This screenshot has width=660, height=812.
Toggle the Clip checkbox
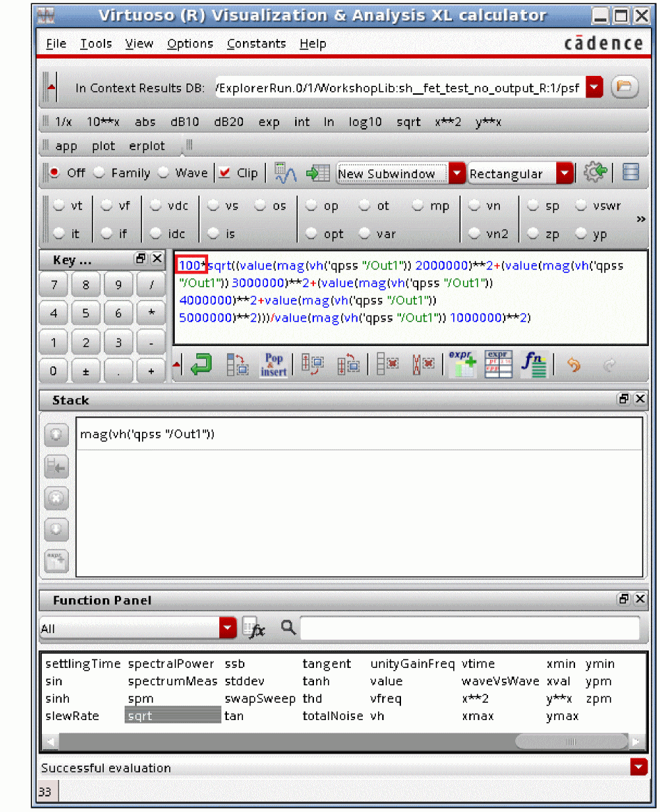[x=224, y=173]
